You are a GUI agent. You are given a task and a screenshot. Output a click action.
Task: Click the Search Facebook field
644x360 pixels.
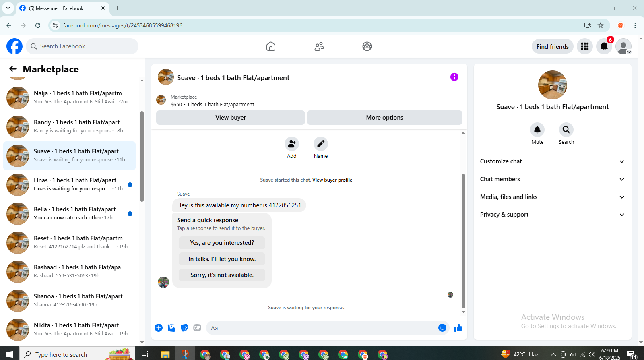point(82,46)
